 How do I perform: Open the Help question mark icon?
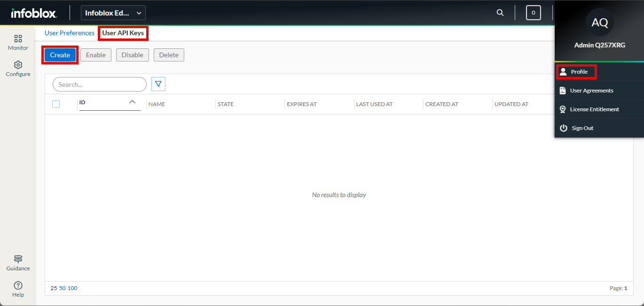click(18, 289)
